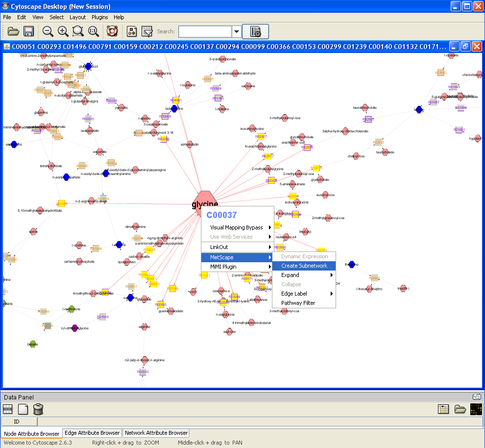Choose Pathway Filter in the submenu
Screen dimensions: 485x448
(304, 303)
